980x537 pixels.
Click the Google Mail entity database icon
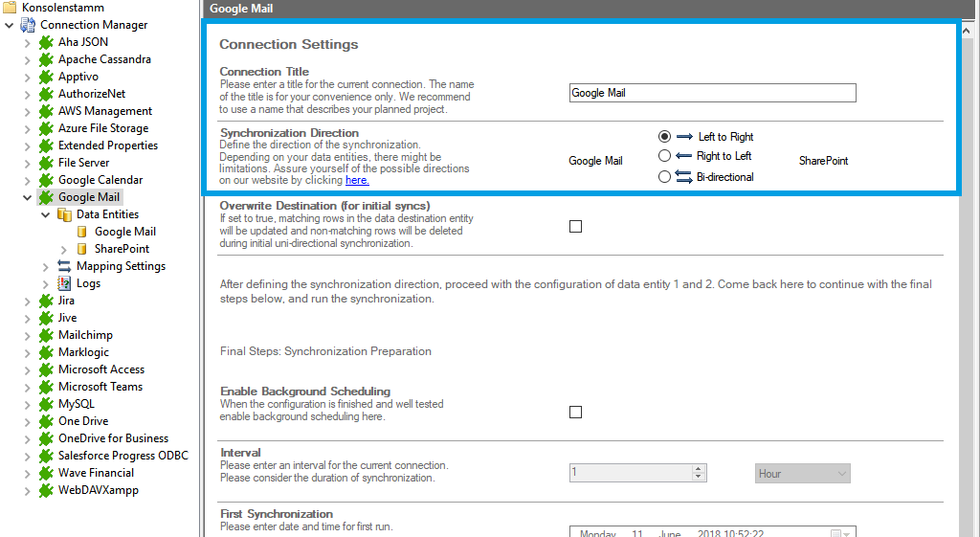click(x=82, y=232)
